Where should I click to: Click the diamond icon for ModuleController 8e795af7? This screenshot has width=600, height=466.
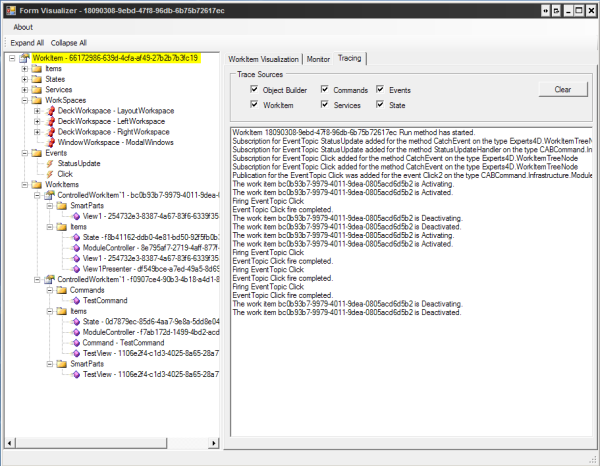76,248
